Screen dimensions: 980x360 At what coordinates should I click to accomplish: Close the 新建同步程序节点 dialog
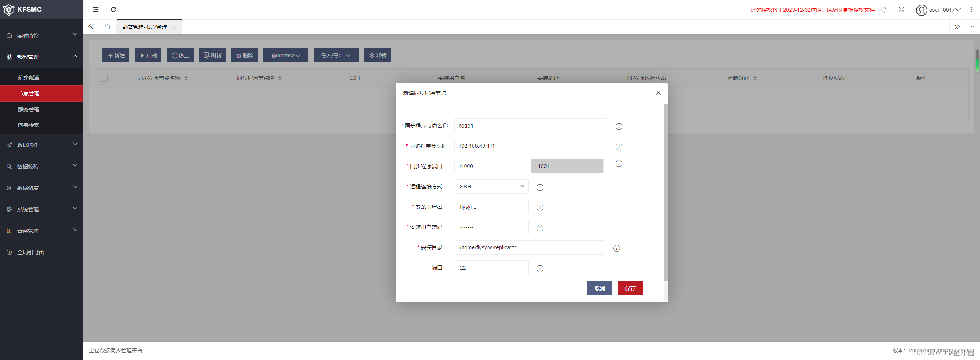coord(658,93)
